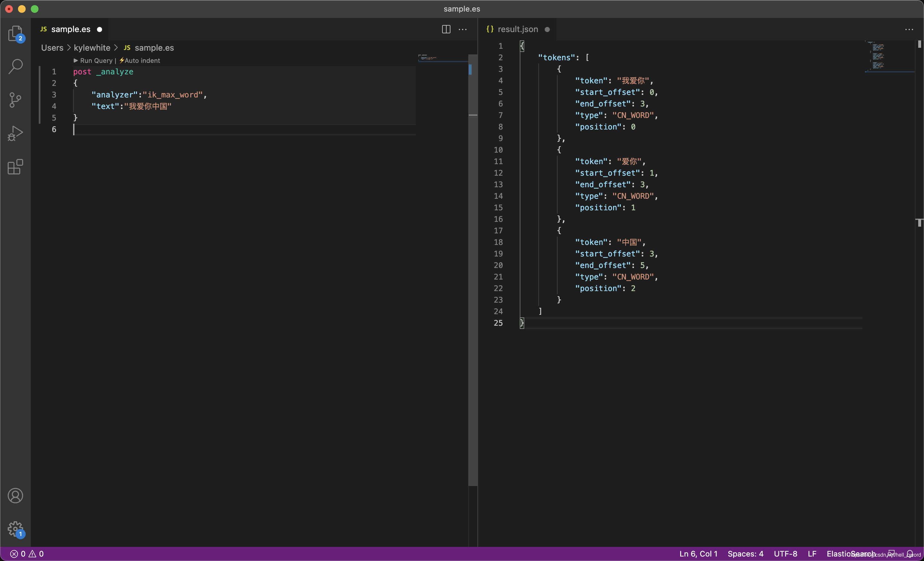924x561 pixels.
Task: Click the closing bracket on line 24
Action: pos(540,311)
